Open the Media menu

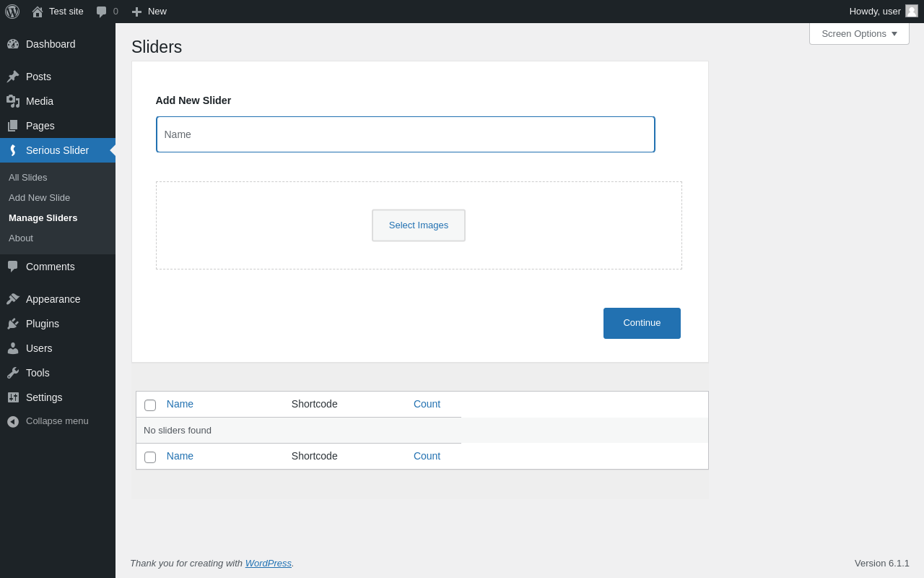point(58,101)
